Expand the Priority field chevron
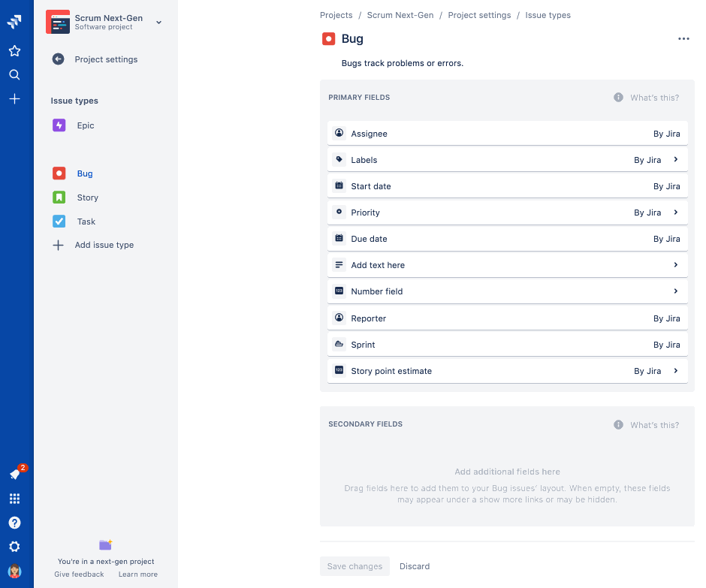Image resolution: width=706 pixels, height=588 pixels. [676, 212]
